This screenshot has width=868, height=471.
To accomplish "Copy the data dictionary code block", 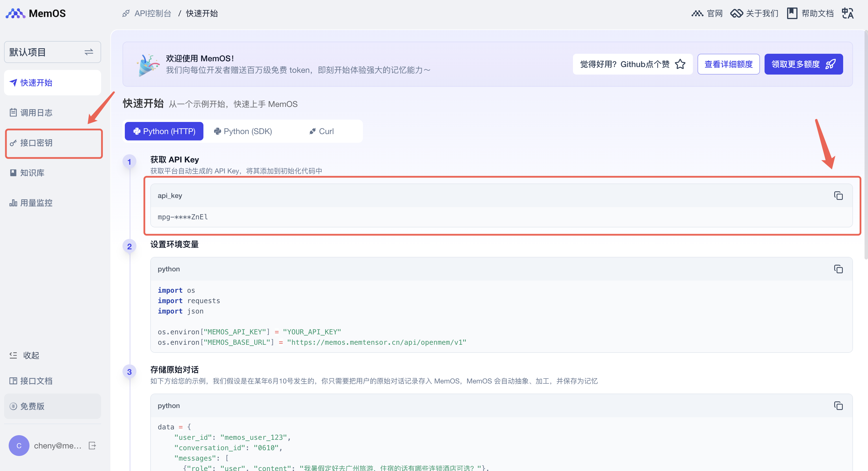I will point(838,406).
